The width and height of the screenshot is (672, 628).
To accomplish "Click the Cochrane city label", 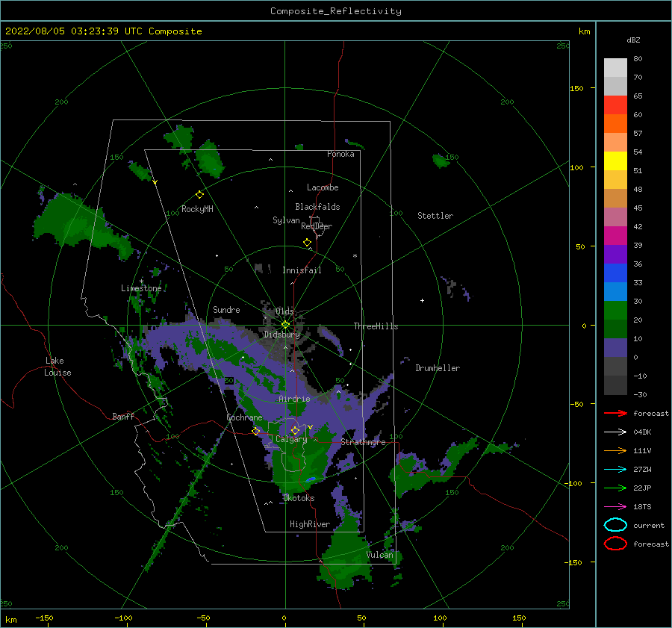I will click(x=244, y=417).
